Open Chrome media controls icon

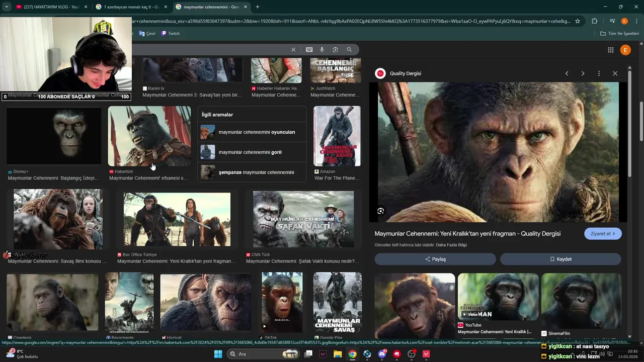coord(612,21)
